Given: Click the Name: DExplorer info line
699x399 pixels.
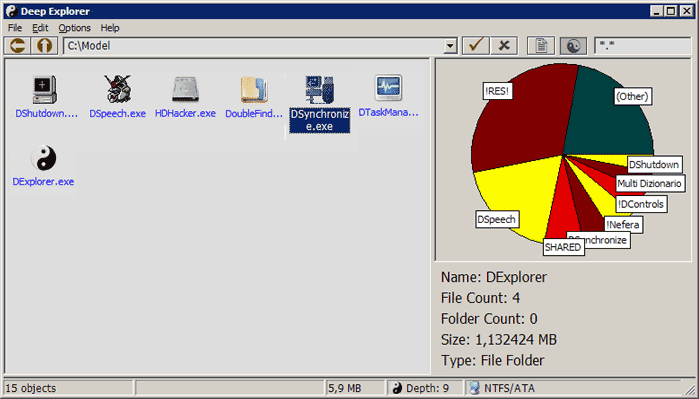Looking at the screenshot, I should click(x=494, y=277).
